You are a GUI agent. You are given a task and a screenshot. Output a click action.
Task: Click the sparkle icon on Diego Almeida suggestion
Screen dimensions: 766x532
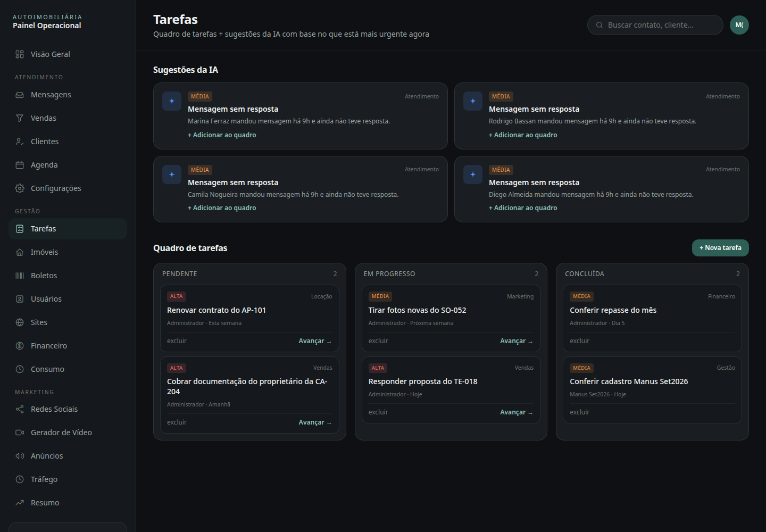(x=473, y=174)
